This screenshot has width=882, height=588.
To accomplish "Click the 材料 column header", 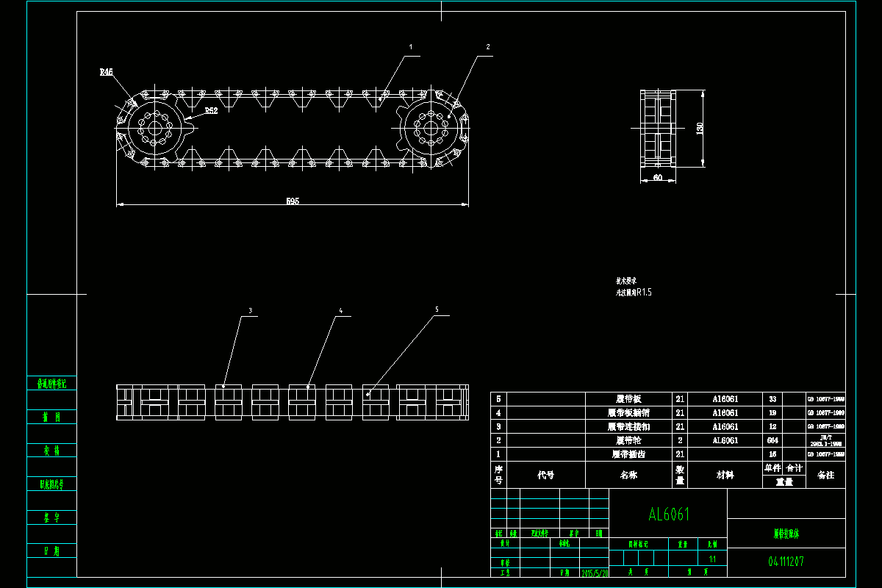I will point(725,475).
